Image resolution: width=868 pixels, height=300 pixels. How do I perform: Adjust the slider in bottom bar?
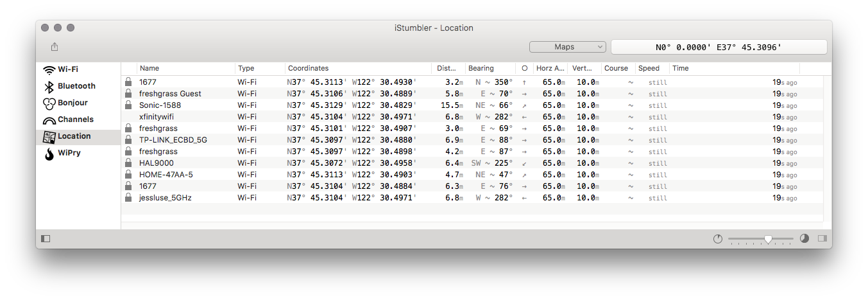[767, 239]
